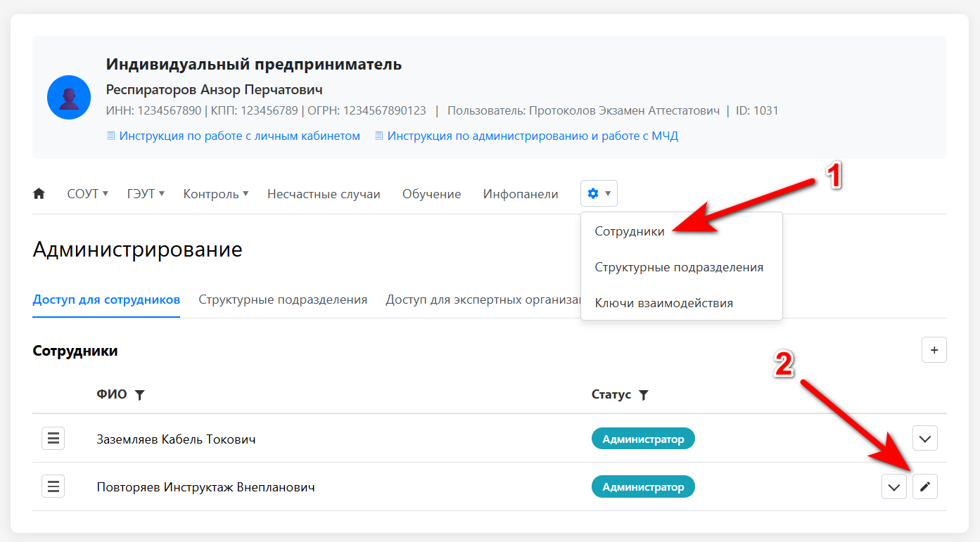
Task: Open Инструкция по работе с личным кабинетом
Action: 239,136
